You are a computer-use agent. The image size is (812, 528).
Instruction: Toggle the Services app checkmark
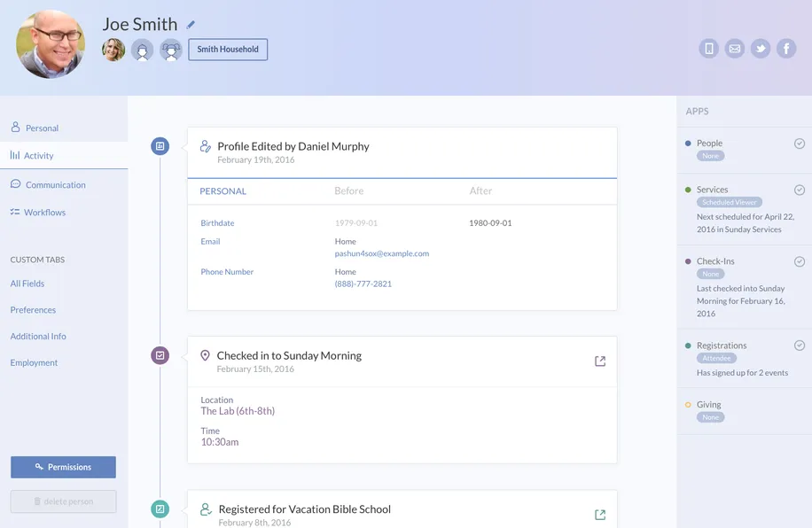[x=799, y=190]
